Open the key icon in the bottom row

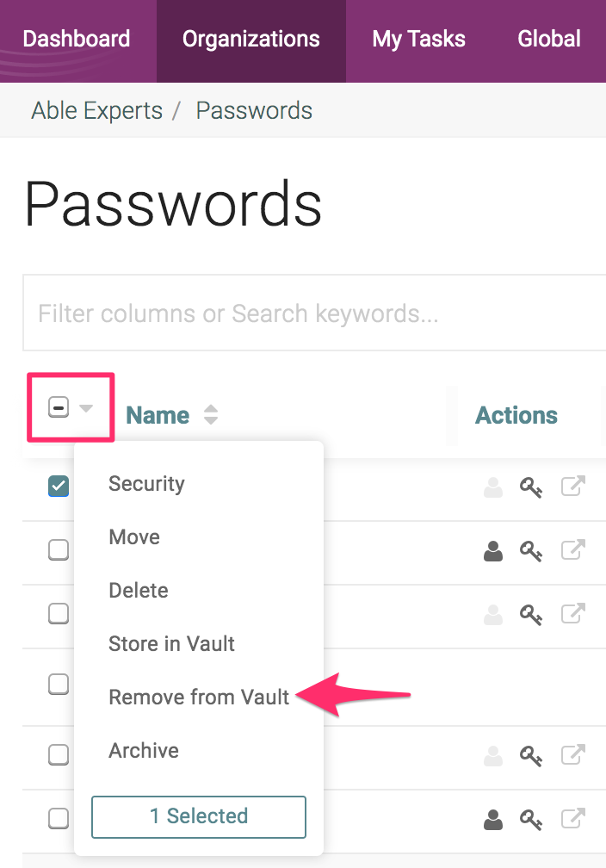[x=531, y=820]
